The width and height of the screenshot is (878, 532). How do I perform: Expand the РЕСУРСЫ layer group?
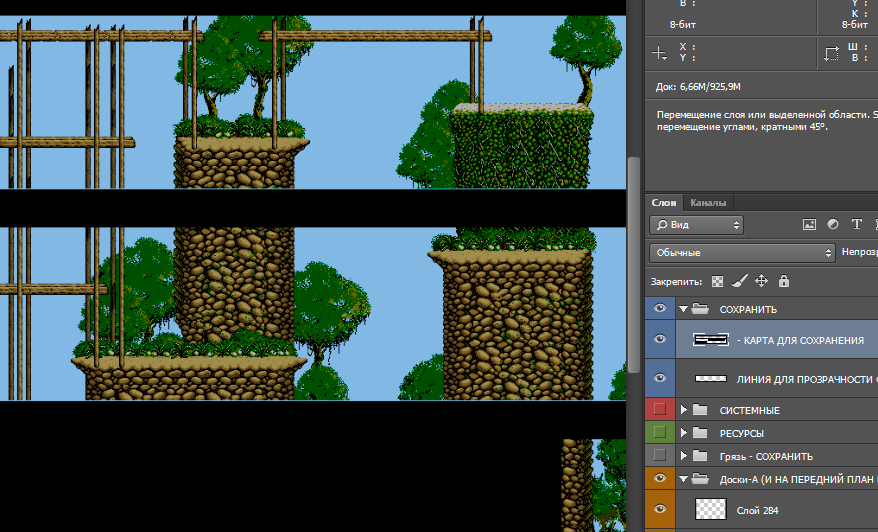684,433
